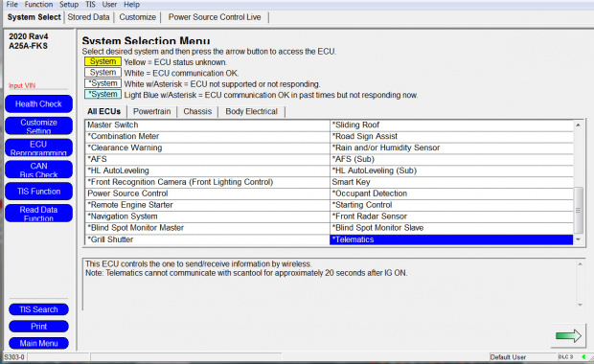Select *Navigation System entry
594x364 pixels.
208,216
